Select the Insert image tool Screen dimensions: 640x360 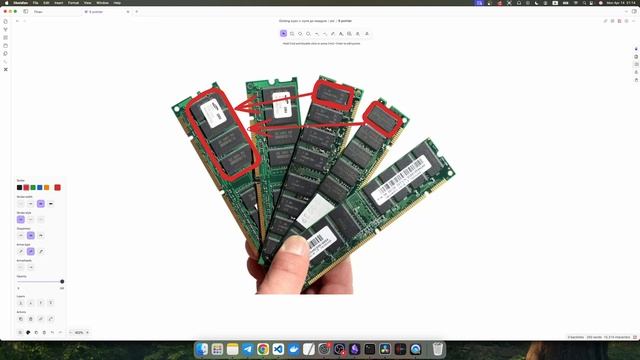click(349, 33)
